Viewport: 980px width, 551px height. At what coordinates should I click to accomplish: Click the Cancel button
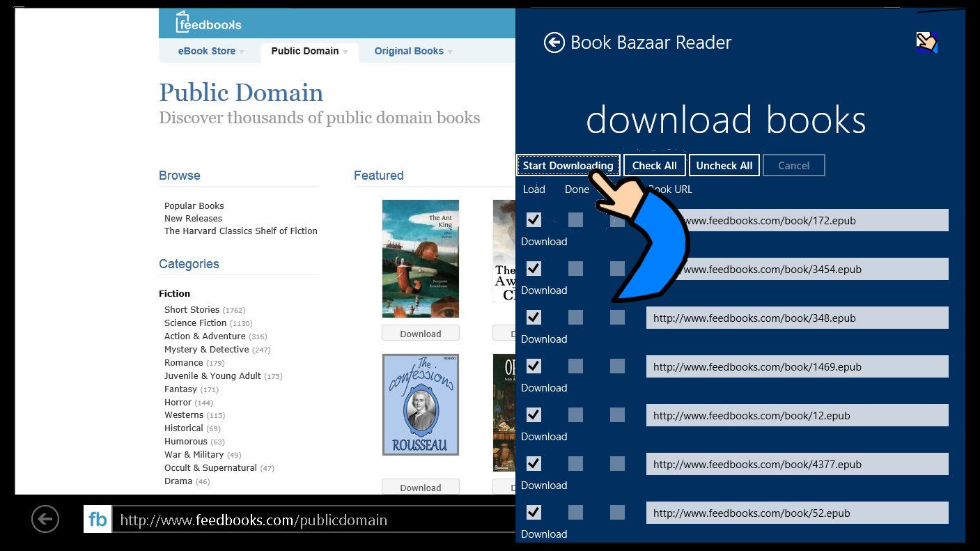(x=794, y=165)
